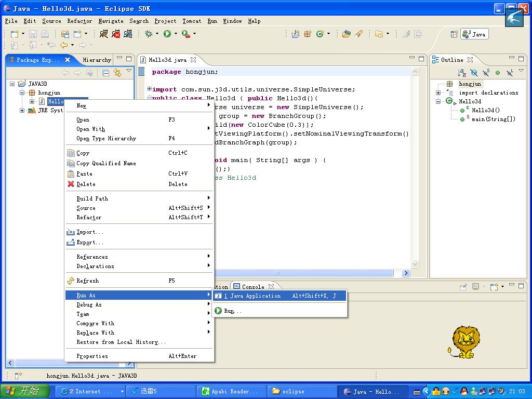Click Properties in context menu
This screenshot has width=532, height=399.
pyautogui.click(x=139, y=356)
